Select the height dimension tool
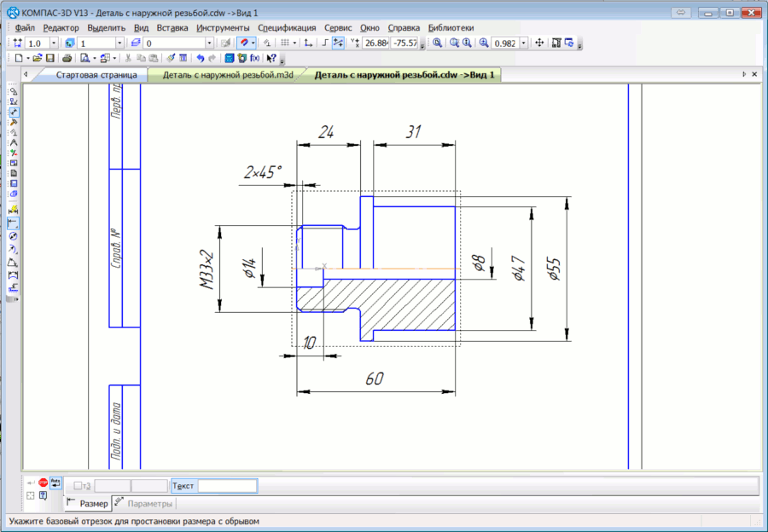The width and height of the screenshot is (768, 532). coord(13,287)
